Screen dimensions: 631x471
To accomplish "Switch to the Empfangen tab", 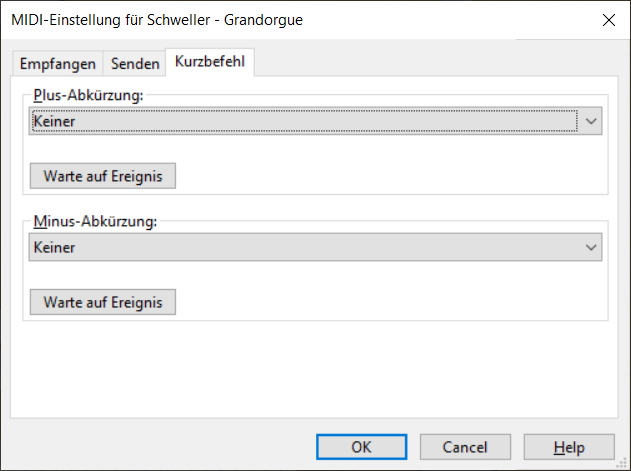I will click(x=59, y=63).
